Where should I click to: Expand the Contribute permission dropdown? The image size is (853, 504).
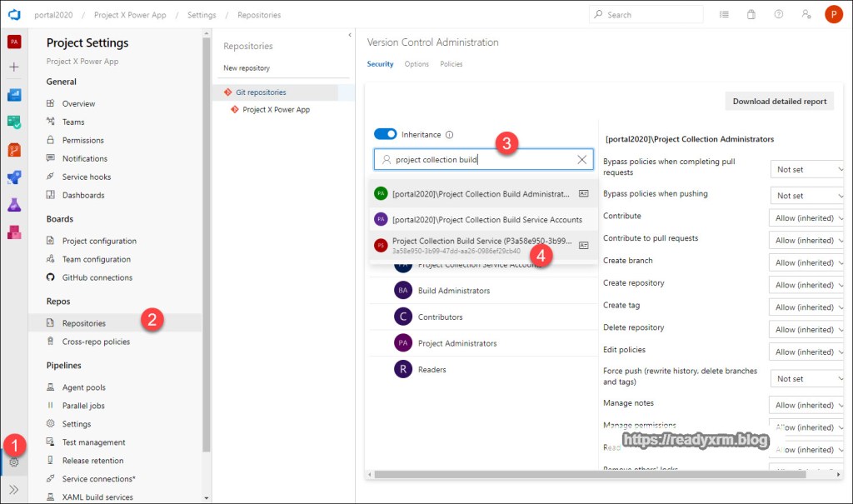point(807,218)
